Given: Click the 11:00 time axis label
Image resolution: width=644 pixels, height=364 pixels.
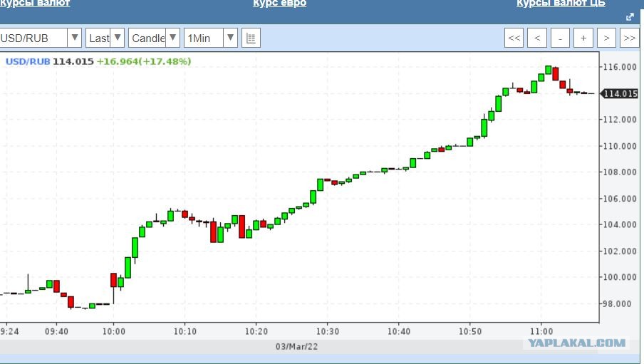Looking at the screenshot, I should pos(541,331).
